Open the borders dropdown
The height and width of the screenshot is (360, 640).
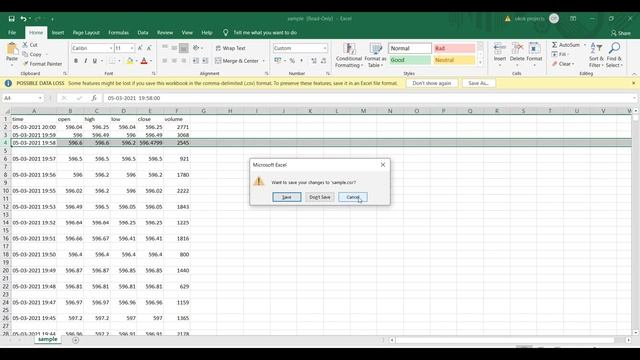coord(119,61)
